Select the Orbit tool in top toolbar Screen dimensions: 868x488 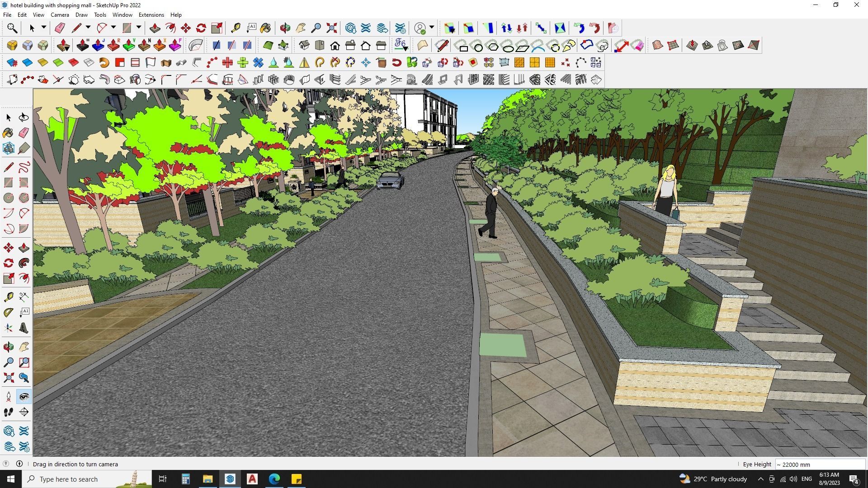(285, 28)
